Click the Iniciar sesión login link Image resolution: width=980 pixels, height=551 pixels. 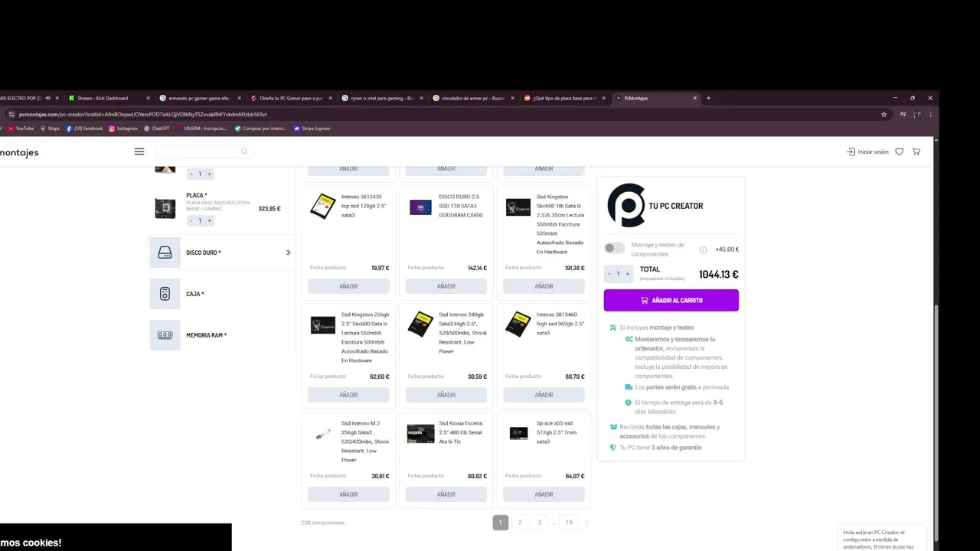pos(867,152)
